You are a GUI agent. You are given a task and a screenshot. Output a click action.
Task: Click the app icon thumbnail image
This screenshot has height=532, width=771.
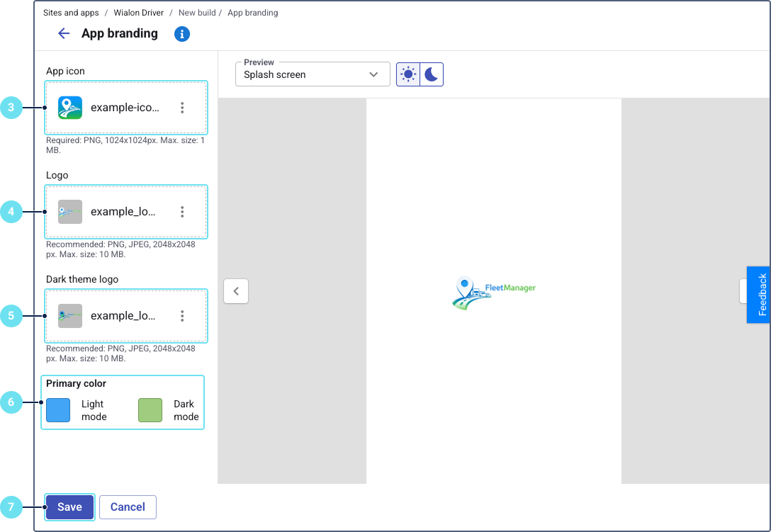click(x=70, y=108)
